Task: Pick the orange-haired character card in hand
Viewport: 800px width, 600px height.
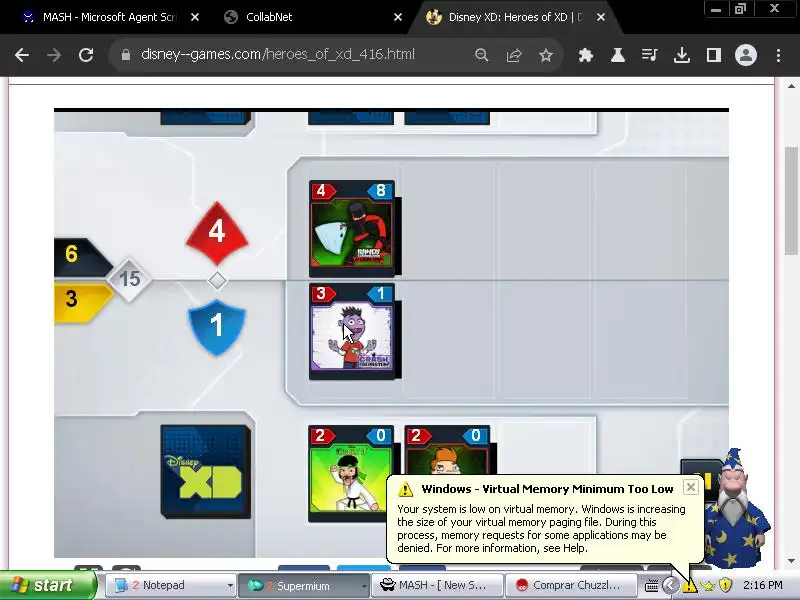Action: [x=447, y=450]
